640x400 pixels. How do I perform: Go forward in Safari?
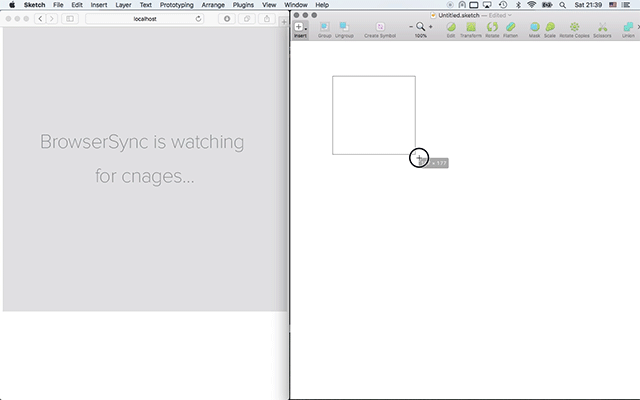(51, 19)
